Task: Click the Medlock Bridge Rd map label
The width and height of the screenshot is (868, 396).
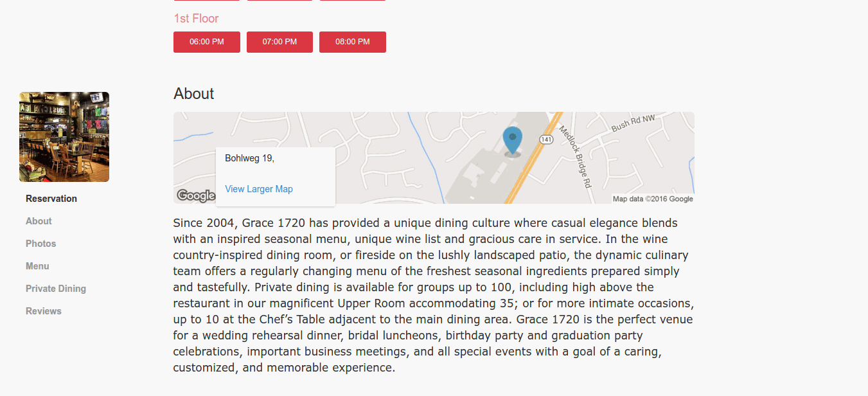Action: pos(575,156)
